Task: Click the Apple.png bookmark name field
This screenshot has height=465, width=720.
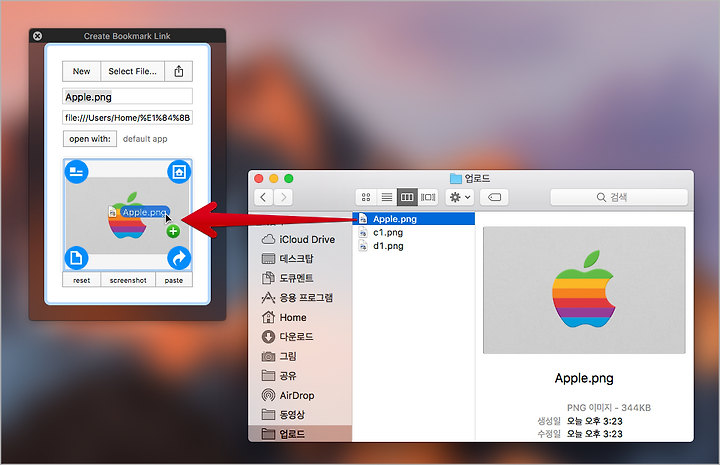Action: [x=127, y=97]
